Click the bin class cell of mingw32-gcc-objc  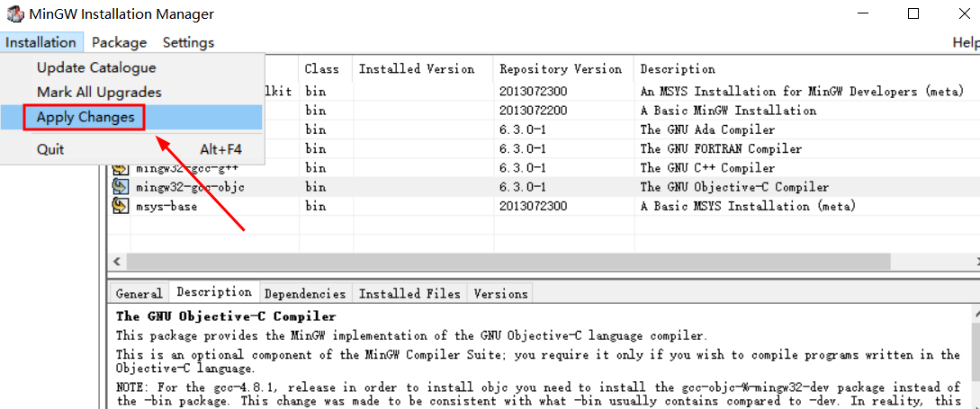(x=316, y=187)
